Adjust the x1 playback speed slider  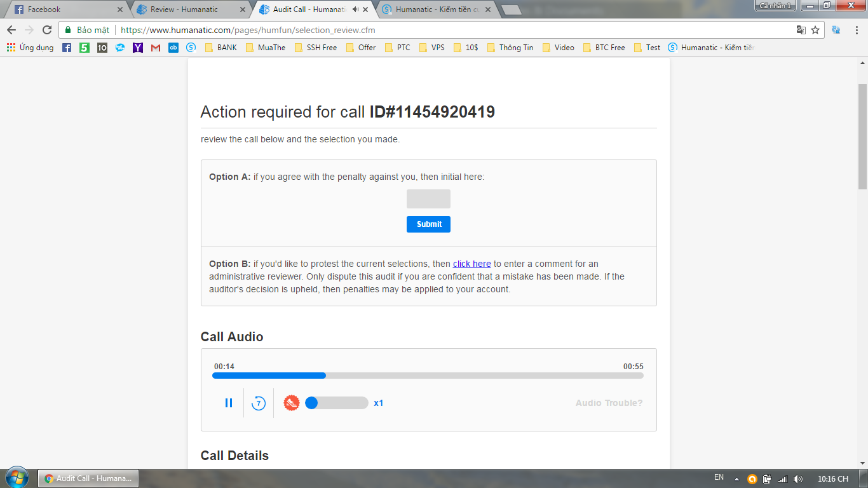[x=337, y=403]
